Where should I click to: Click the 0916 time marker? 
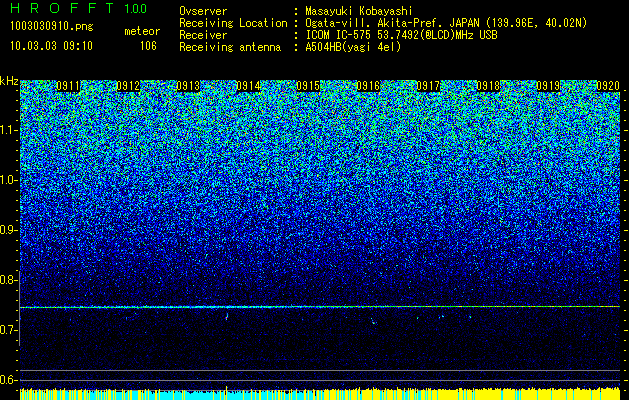pyautogui.click(x=368, y=85)
